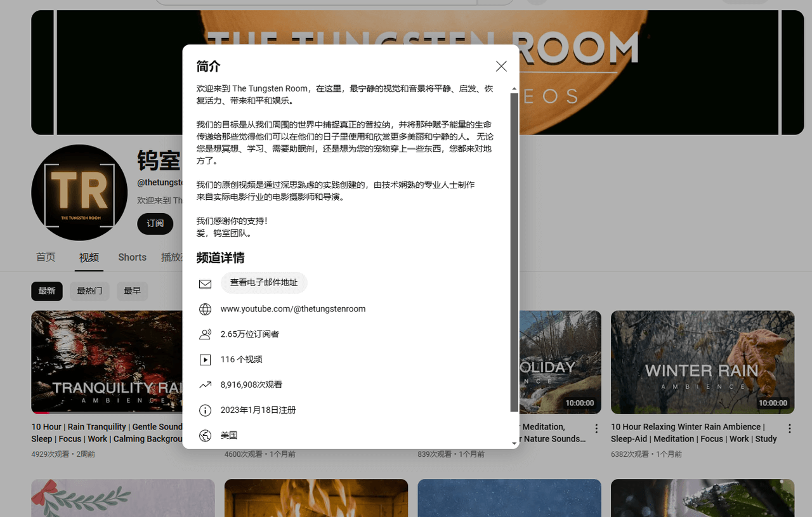Open Tranquility Rain Ambience thumbnail

(x=107, y=362)
